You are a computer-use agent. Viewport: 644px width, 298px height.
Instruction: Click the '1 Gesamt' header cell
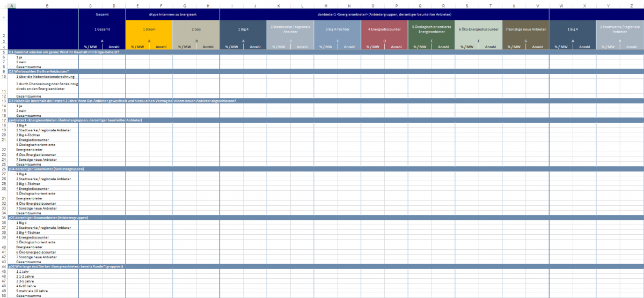pyautogui.click(x=102, y=28)
